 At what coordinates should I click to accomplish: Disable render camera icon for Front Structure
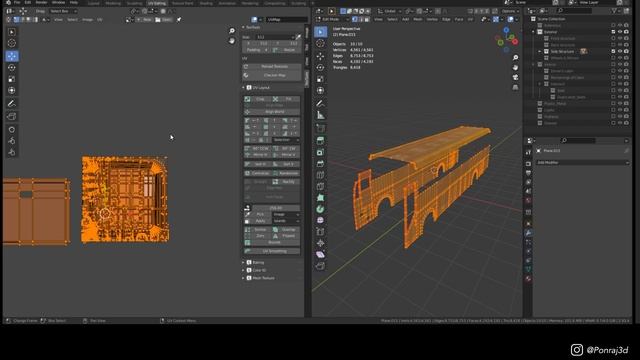626,38
